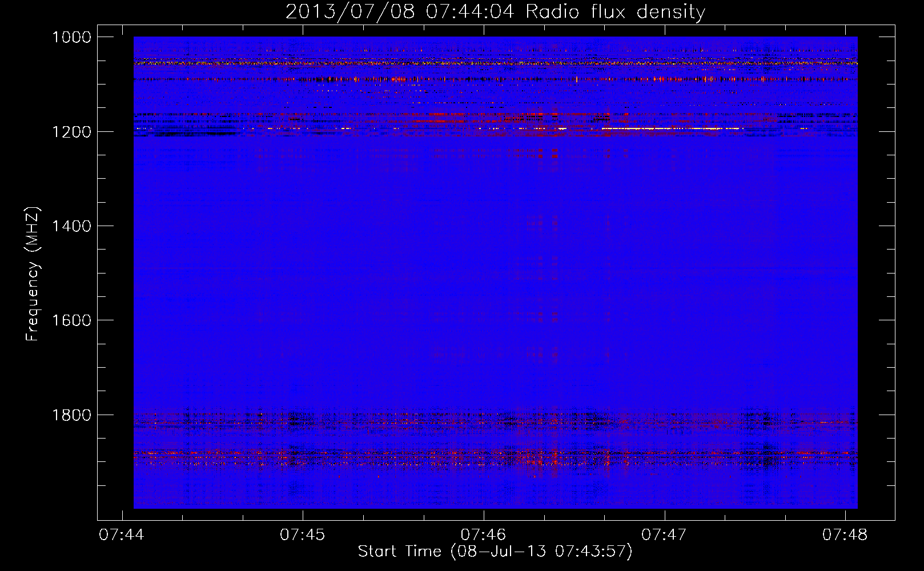Click the 07:45 time tick label
Screen dimensions: 924x571
[303, 535]
